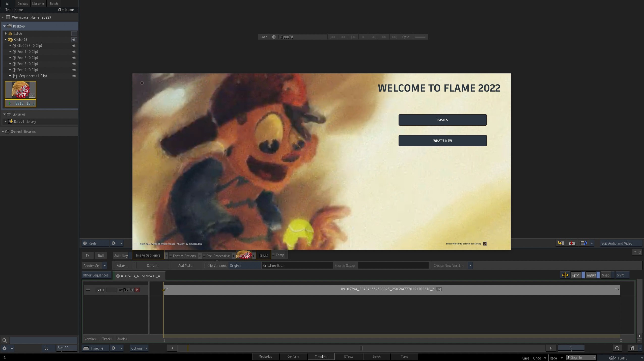Viewport: 644px width, 361px height.
Task: Open the WHAT'S NEW page
Action: (442, 141)
